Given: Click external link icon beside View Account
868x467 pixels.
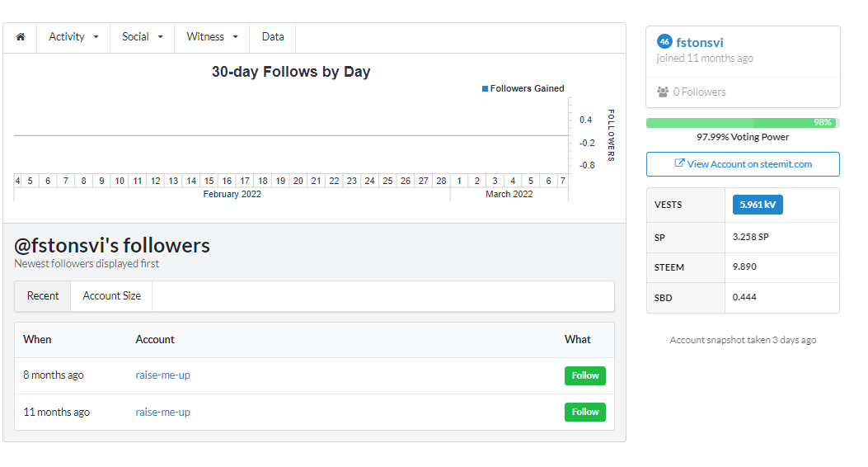Looking at the screenshot, I should coord(679,163).
